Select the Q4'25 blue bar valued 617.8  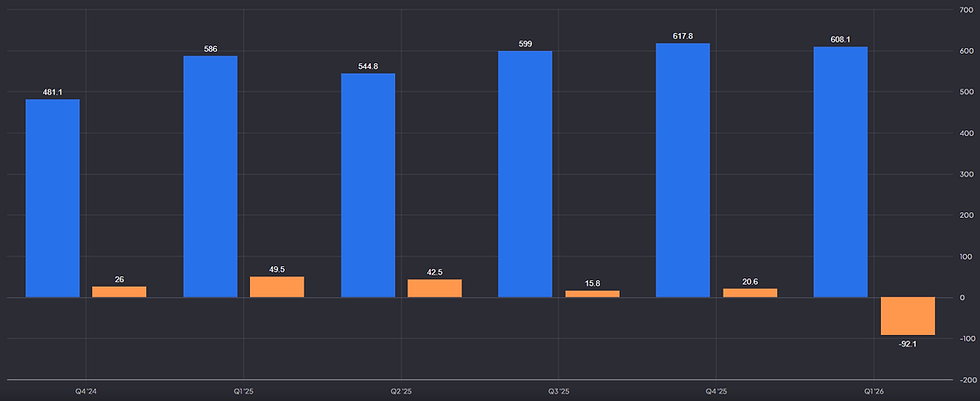point(682,170)
